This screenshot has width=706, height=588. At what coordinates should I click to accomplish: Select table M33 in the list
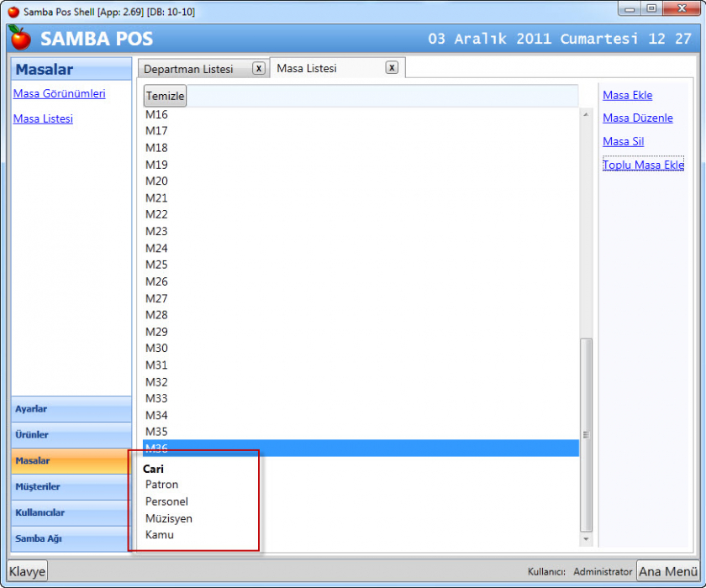[361, 399]
